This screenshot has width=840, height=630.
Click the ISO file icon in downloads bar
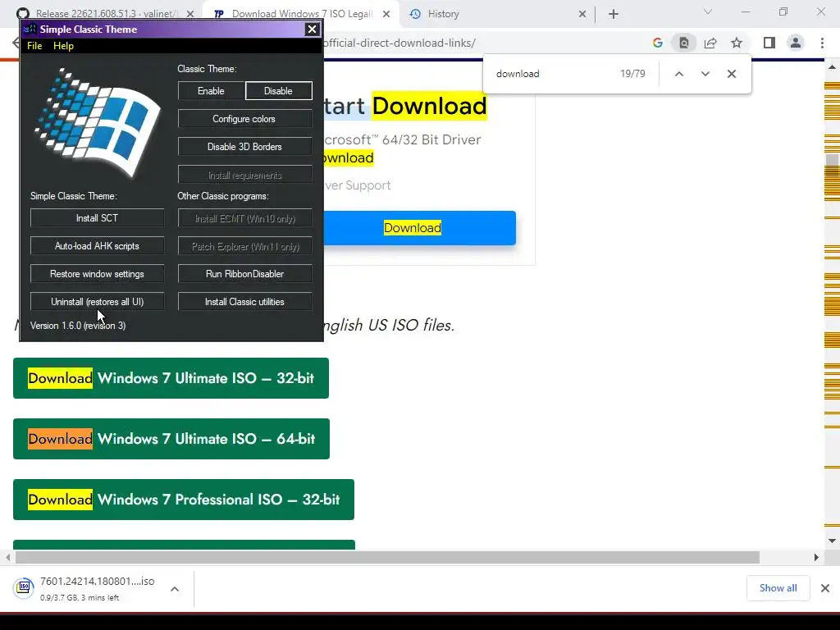24,587
